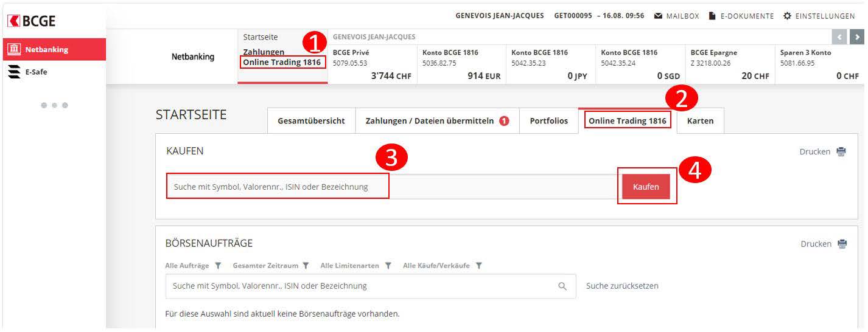
Task: Switch to the Karten tab
Action: click(701, 120)
